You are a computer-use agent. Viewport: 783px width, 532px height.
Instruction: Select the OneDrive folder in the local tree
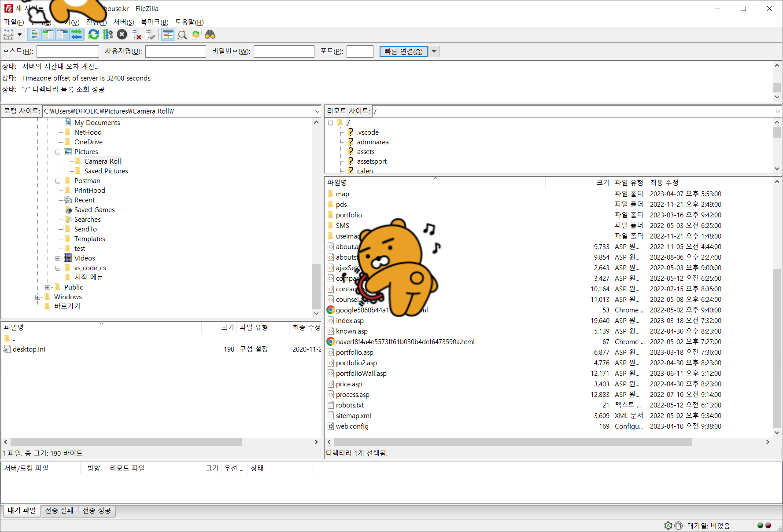(89, 142)
